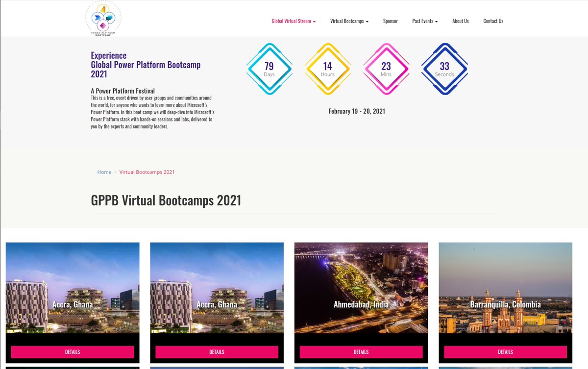Viewport: 588px width, 369px height.
Task: Go to the Sponsor page
Action: [391, 21]
